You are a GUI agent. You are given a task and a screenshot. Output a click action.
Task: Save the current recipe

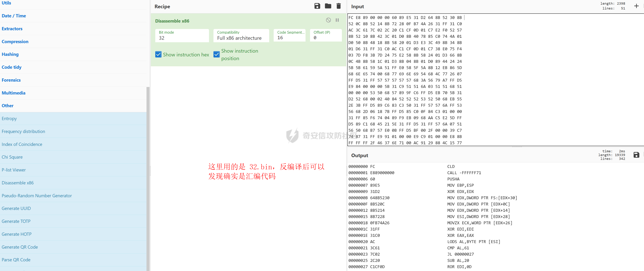(317, 6)
